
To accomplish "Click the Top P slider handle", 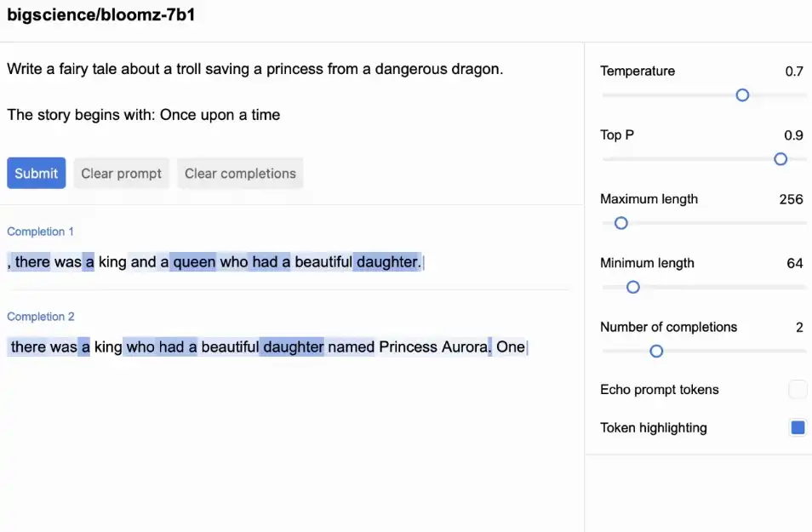I will (781, 159).
